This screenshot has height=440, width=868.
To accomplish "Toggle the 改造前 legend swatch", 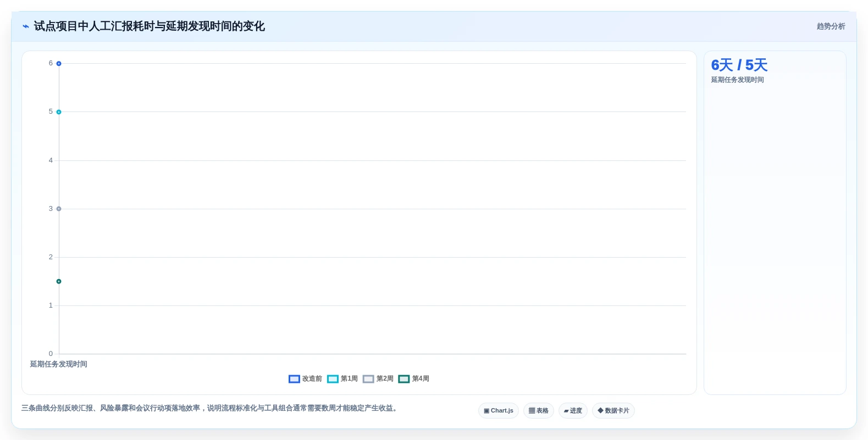I will tap(294, 379).
